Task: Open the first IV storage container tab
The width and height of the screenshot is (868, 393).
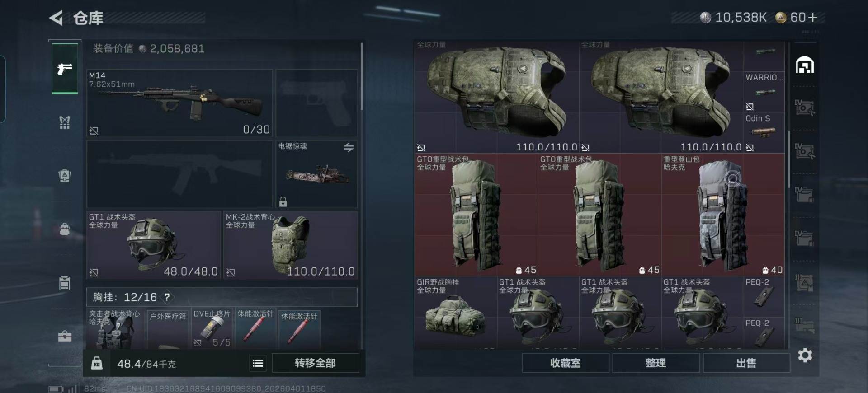Action: click(805, 108)
